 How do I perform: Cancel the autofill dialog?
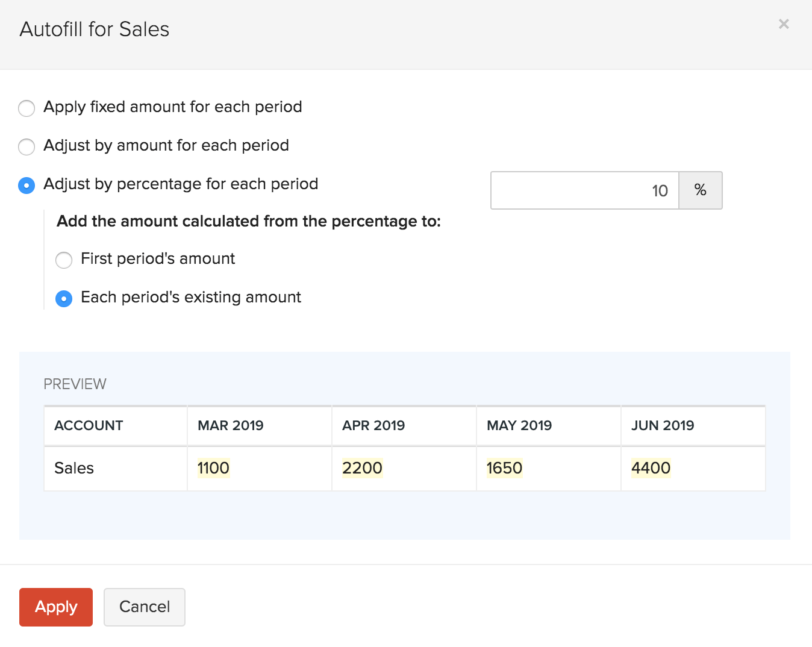tap(145, 607)
